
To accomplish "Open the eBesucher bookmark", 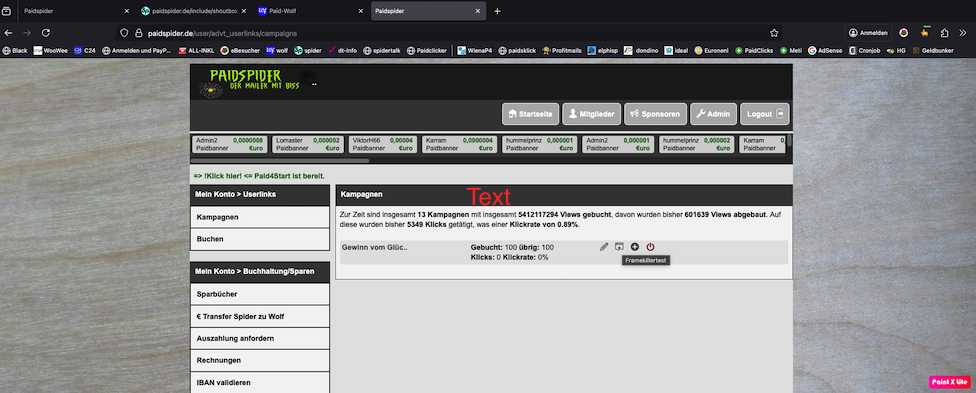I will [240, 50].
